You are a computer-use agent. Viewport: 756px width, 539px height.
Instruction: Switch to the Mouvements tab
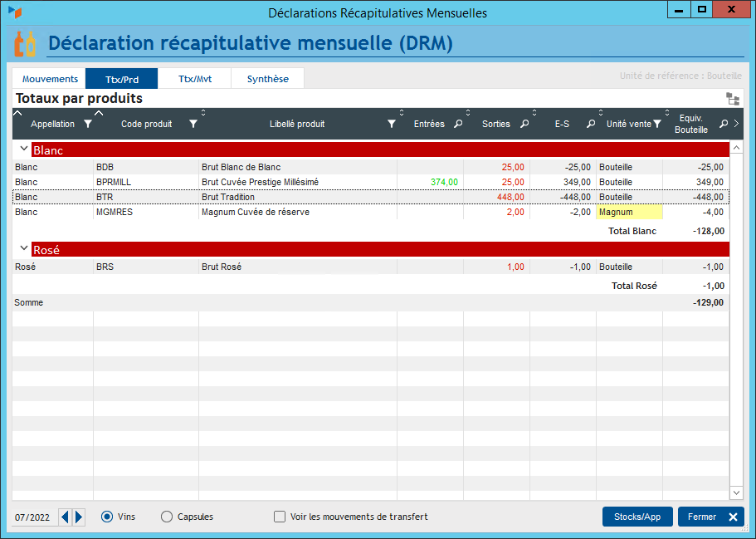pos(50,79)
